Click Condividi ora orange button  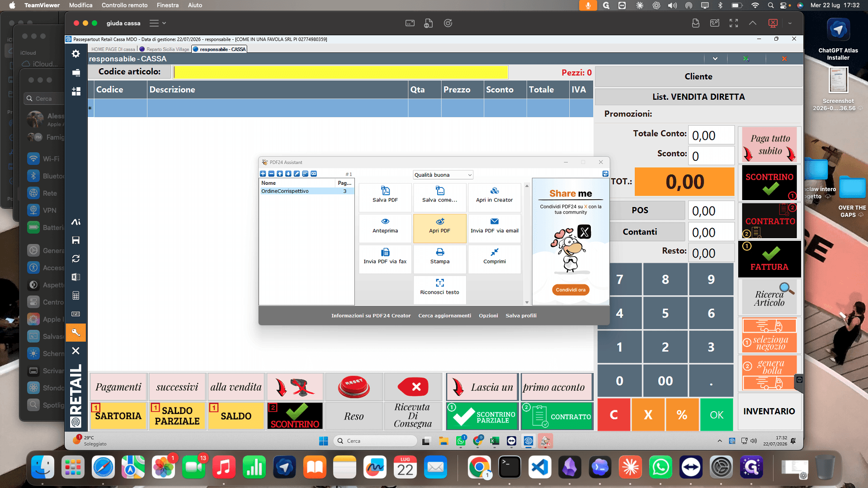pyautogui.click(x=571, y=290)
